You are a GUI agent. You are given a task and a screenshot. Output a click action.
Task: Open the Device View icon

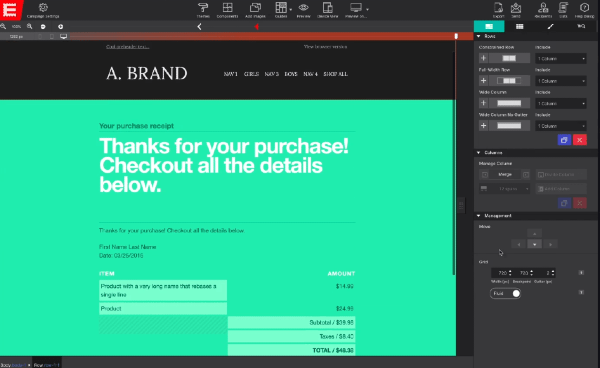328,7
